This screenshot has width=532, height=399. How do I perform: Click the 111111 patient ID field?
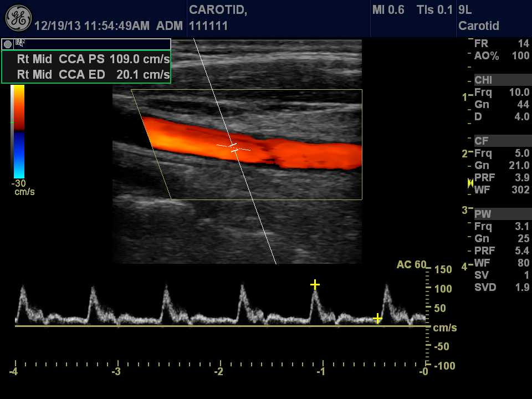click(208, 26)
